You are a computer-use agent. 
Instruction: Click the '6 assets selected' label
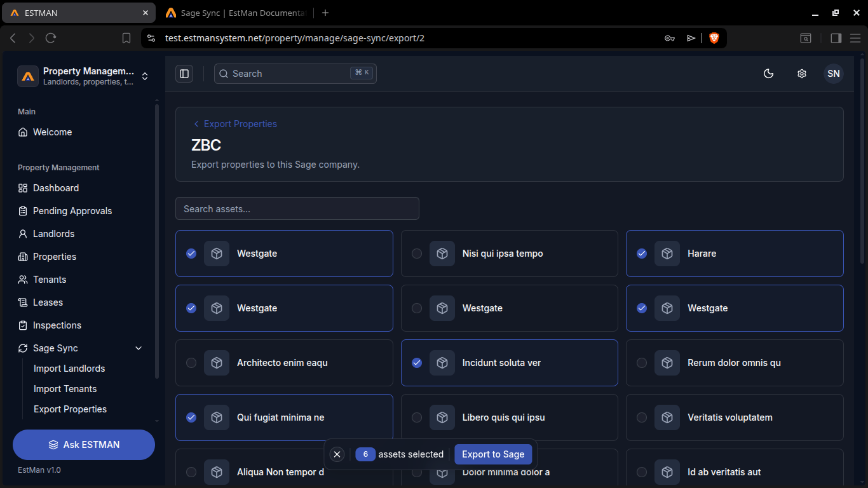coord(400,454)
